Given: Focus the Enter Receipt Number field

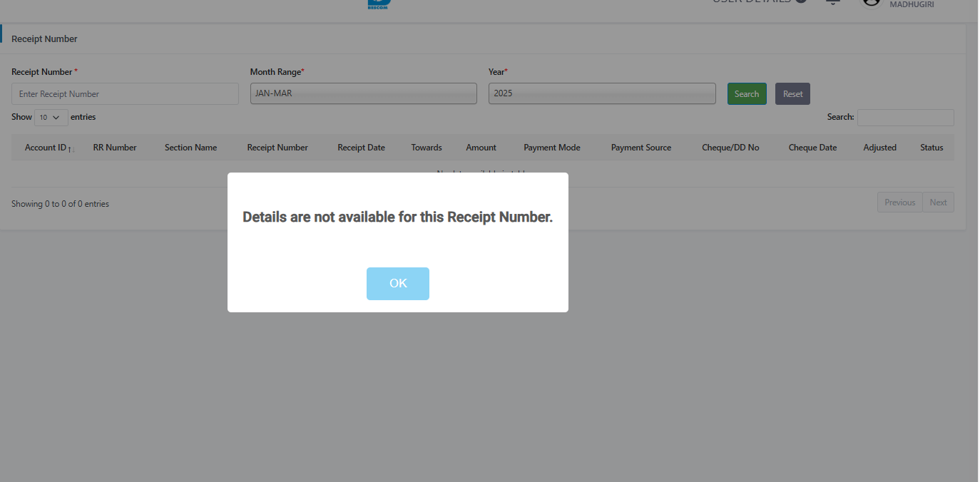Looking at the screenshot, I should point(125,94).
